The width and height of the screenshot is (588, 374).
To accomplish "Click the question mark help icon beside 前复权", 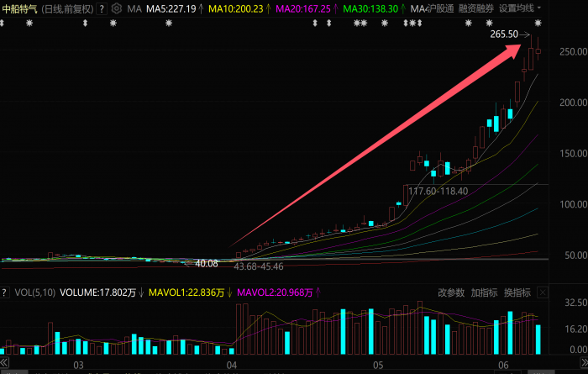I will [102, 8].
